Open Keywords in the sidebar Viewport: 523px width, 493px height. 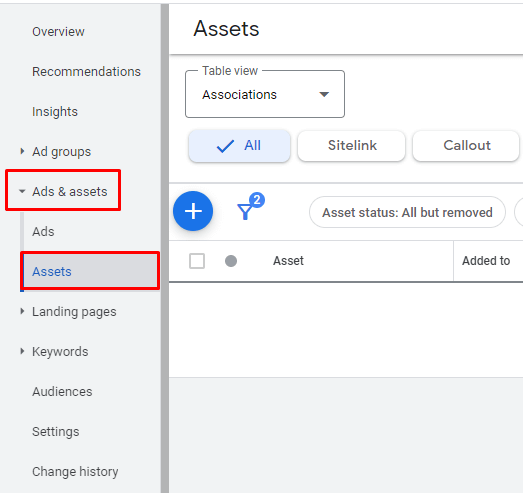point(60,352)
